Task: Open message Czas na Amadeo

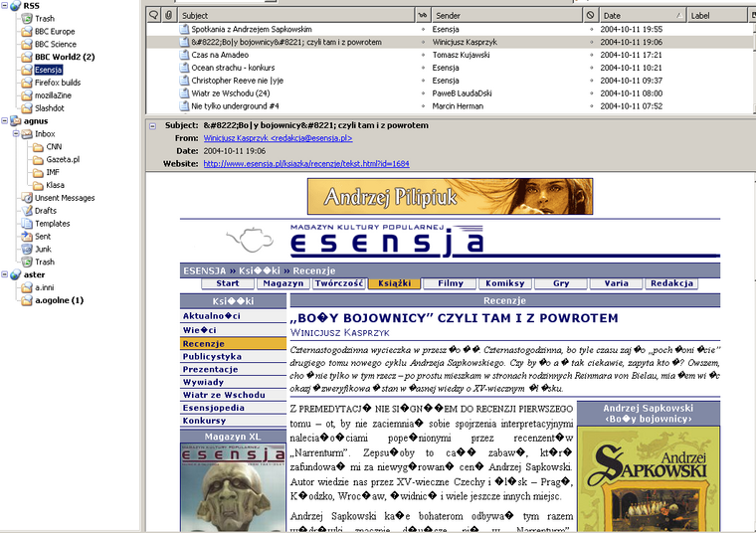Action: [x=220, y=55]
